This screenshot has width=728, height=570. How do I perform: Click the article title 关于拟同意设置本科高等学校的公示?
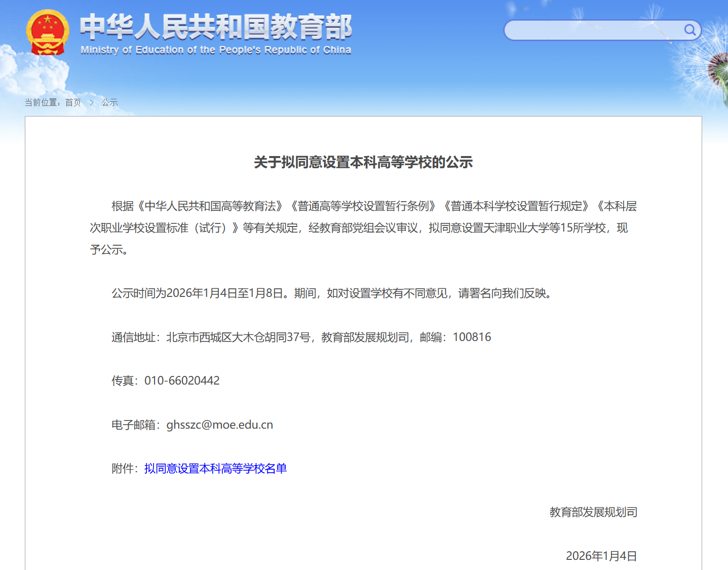point(364,163)
